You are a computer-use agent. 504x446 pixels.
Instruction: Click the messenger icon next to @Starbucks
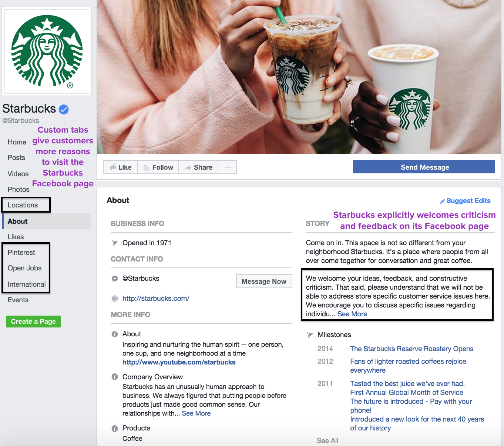click(x=115, y=279)
